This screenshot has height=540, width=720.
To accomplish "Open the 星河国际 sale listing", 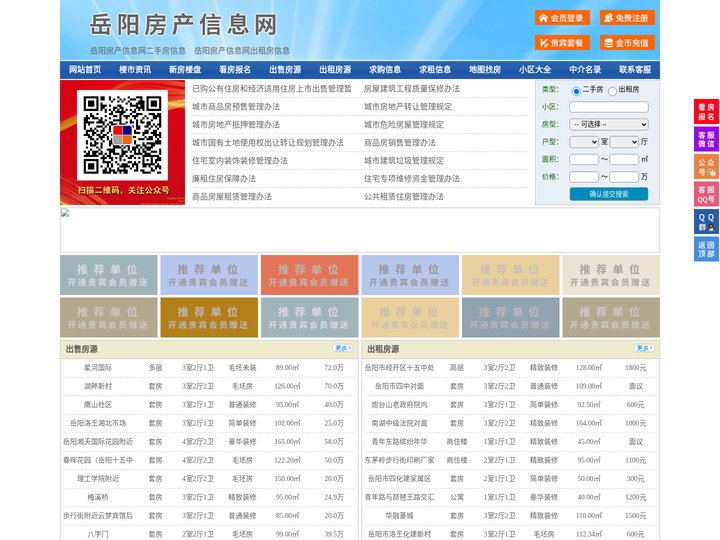I will 98,368.
